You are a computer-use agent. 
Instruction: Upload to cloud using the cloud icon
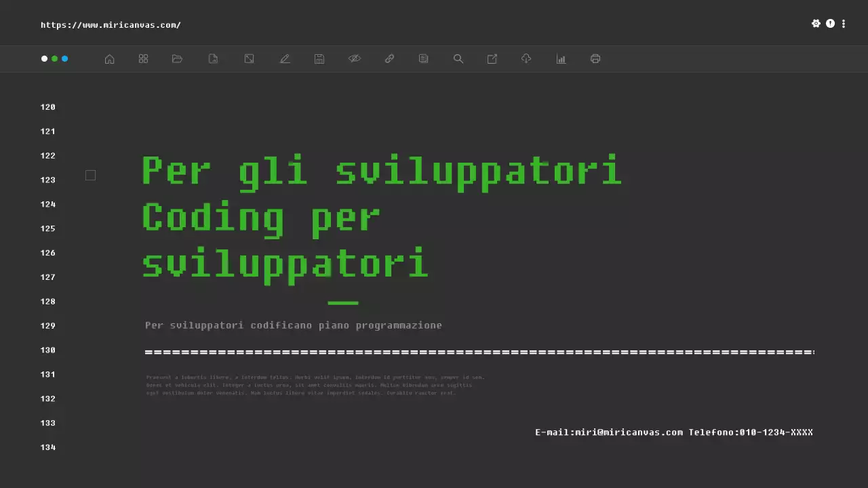click(526, 59)
